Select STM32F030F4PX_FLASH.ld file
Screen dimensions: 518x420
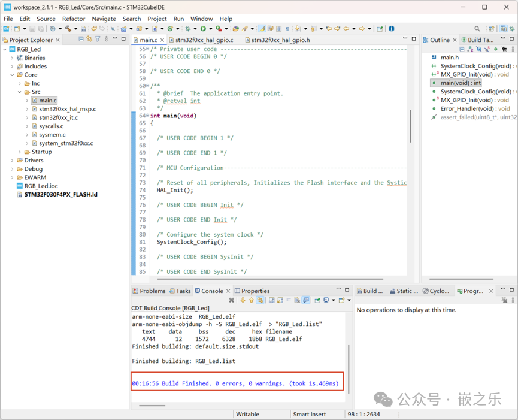[x=57, y=195]
